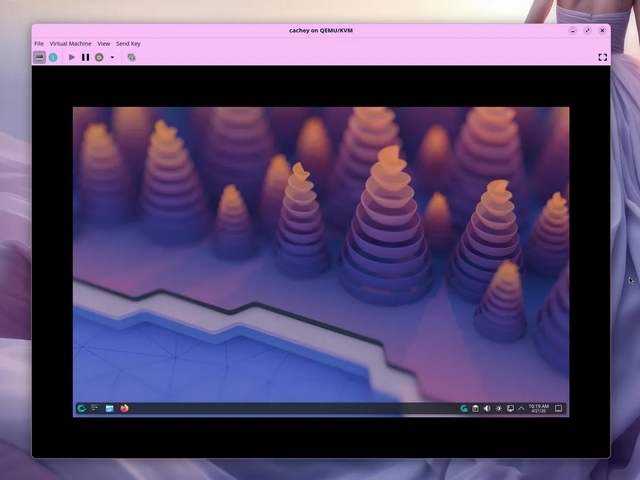
Task: Minimize the cachey on QEMU/KVM window
Action: click(573, 31)
